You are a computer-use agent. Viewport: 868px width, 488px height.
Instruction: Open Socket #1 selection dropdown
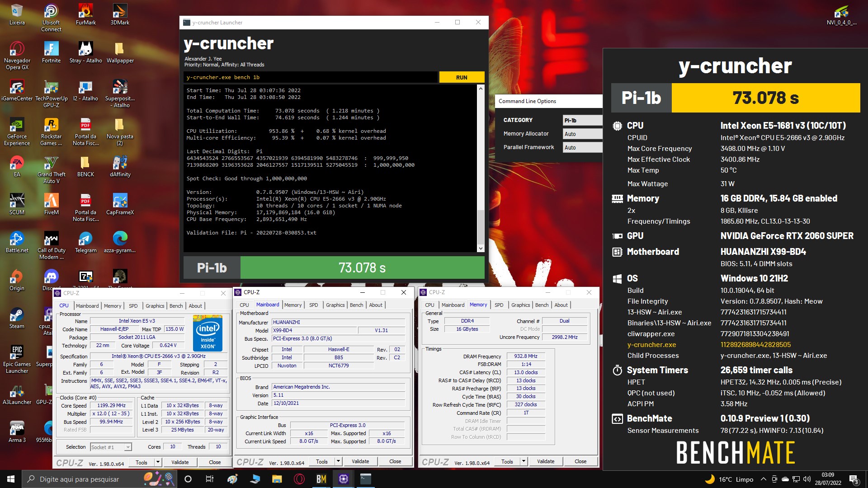click(x=111, y=447)
